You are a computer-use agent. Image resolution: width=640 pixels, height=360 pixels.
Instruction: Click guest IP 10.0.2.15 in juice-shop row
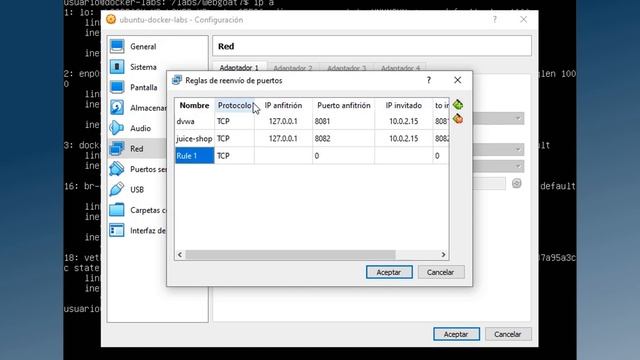point(404,139)
